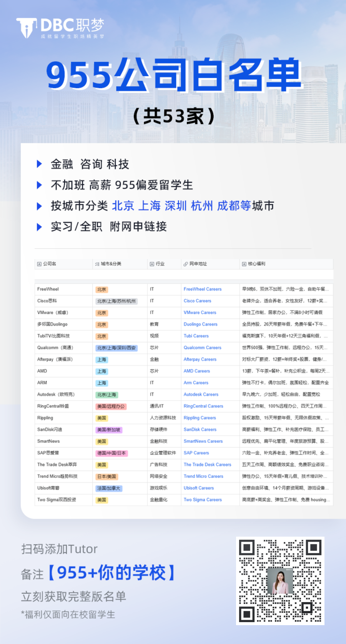The height and width of the screenshot is (644, 346).
Task: Follow the Autodesk Careers link
Action: (x=201, y=394)
